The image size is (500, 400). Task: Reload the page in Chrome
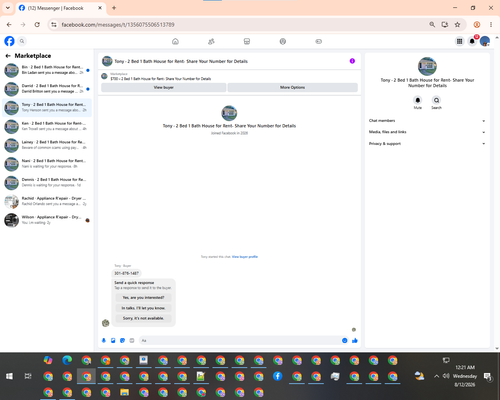point(37,25)
